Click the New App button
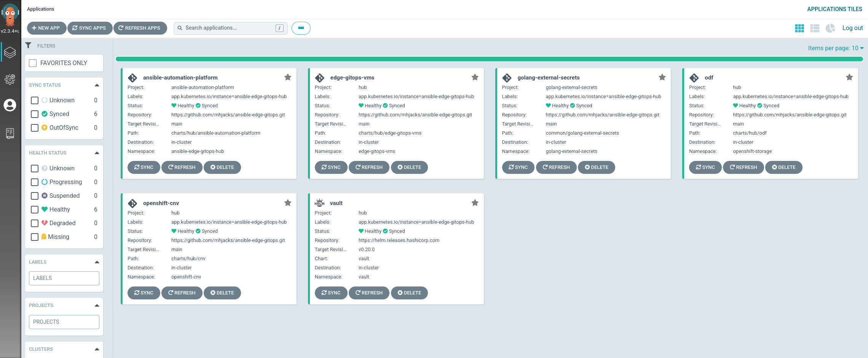The width and height of the screenshot is (868, 358). (46, 28)
